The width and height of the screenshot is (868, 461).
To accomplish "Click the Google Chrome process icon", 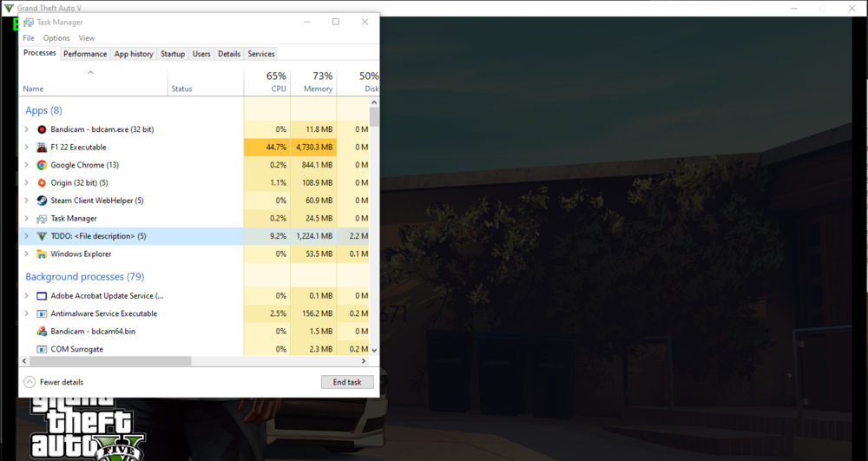I will [x=42, y=165].
